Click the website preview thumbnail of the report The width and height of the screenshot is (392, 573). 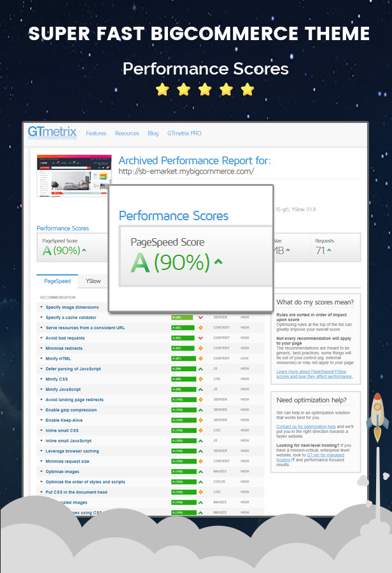point(74,176)
